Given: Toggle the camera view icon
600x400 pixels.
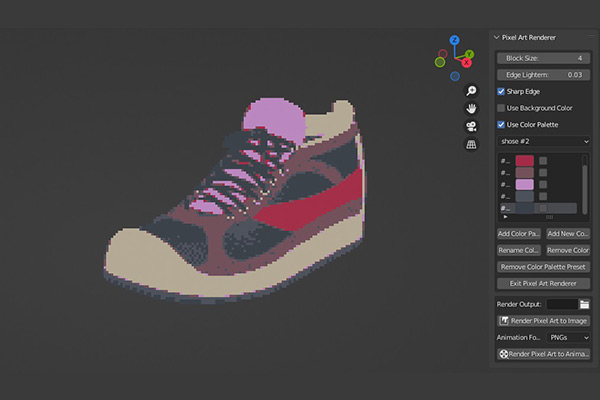Looking at the screenshot, I should tap(471, 127).
